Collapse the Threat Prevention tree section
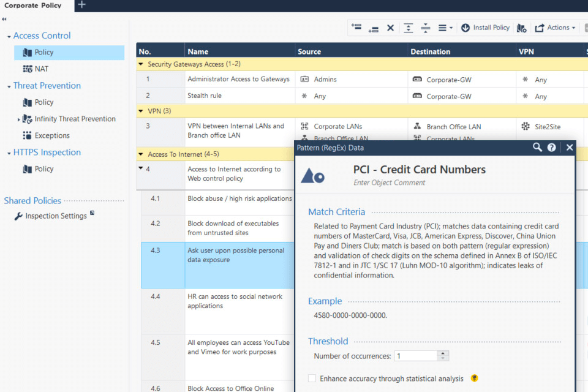The image size is (588, 392). (9, 86)
